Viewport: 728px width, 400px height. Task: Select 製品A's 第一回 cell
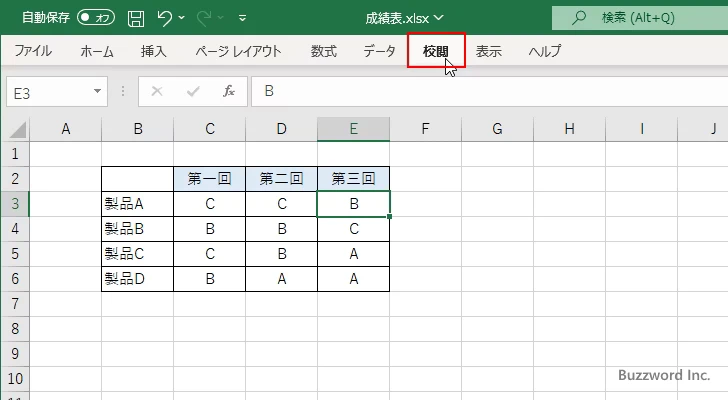pyautogui.click(x=209, y=204)
